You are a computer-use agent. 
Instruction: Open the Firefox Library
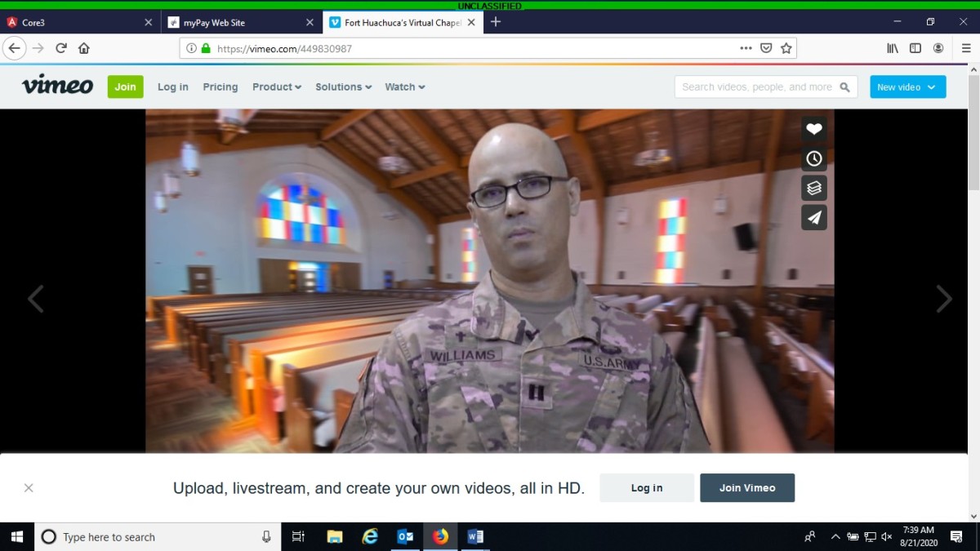point(892,48)
